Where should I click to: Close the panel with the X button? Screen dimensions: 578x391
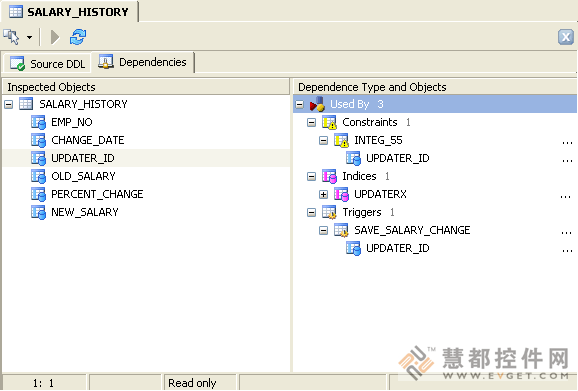(x=566, y=37)
